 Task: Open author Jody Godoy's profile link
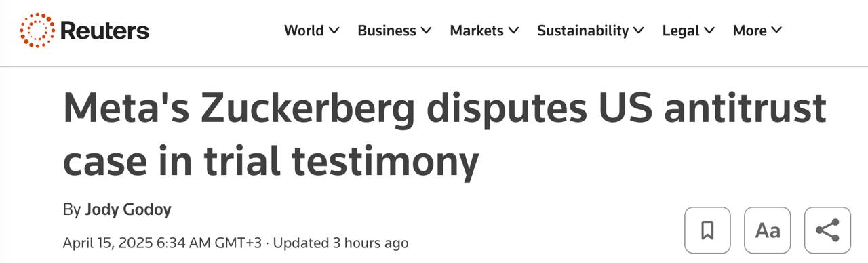[127, 210]
